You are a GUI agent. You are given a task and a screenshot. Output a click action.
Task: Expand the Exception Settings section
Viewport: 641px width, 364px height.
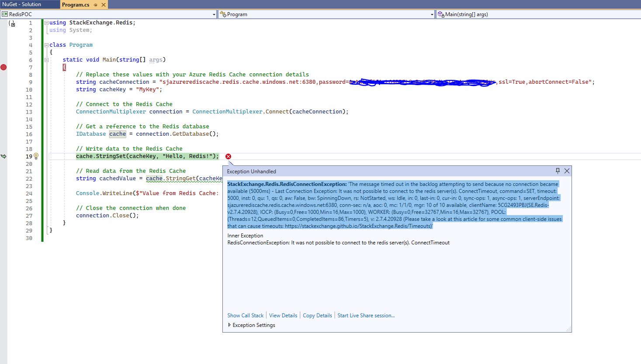[x=229, y=325]
